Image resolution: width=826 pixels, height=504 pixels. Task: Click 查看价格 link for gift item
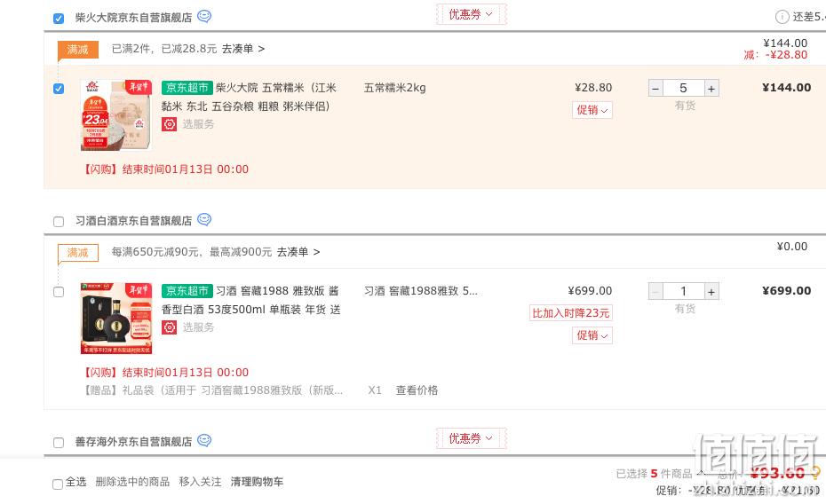tap(417, 390)
